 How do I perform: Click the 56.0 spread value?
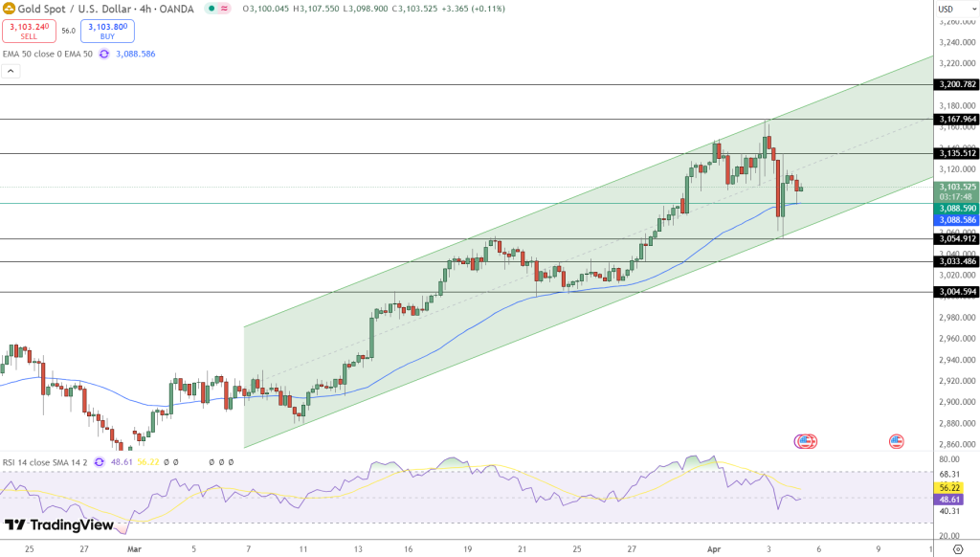point(68,31)
